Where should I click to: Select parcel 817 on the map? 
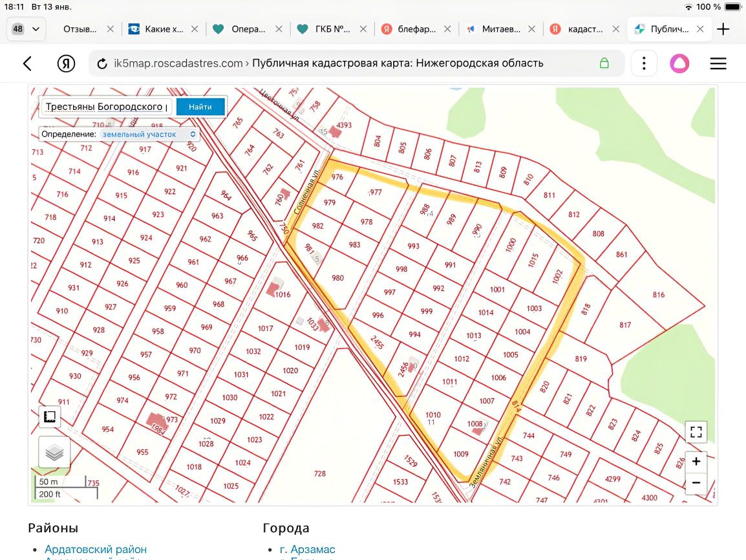coord(625,325)
